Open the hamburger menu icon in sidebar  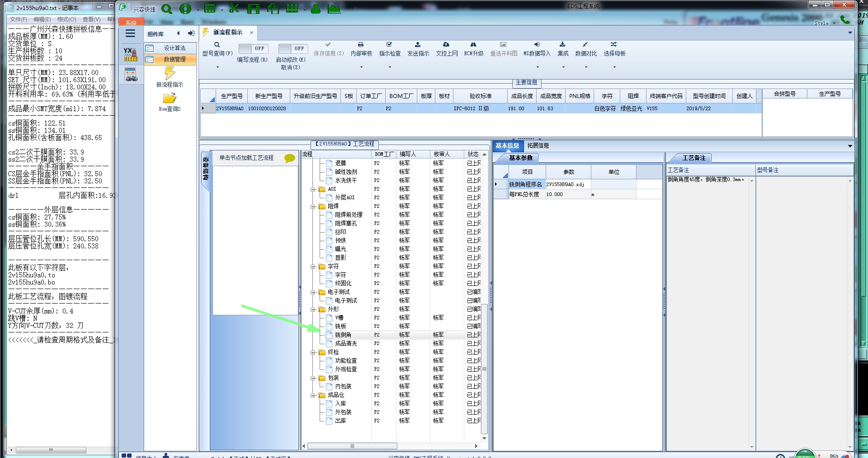130,33
